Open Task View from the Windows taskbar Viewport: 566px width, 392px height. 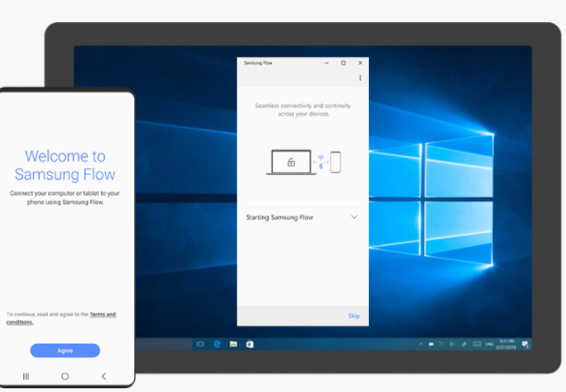201,344
